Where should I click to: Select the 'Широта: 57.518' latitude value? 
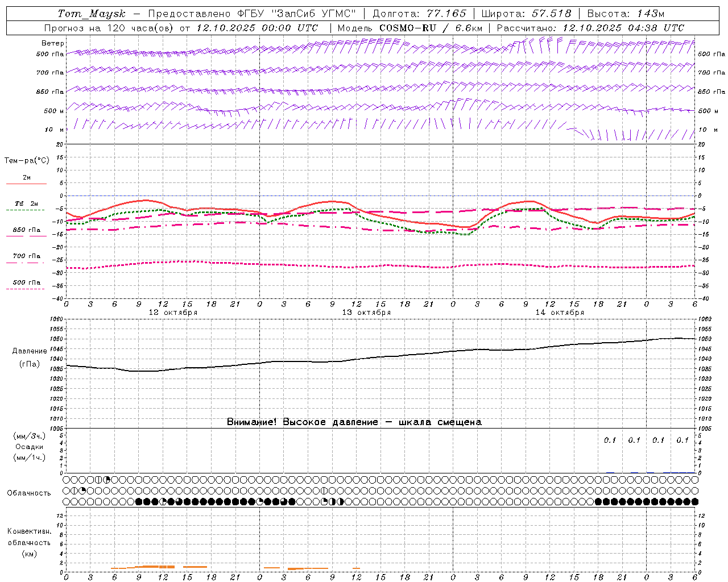point(527,14)
